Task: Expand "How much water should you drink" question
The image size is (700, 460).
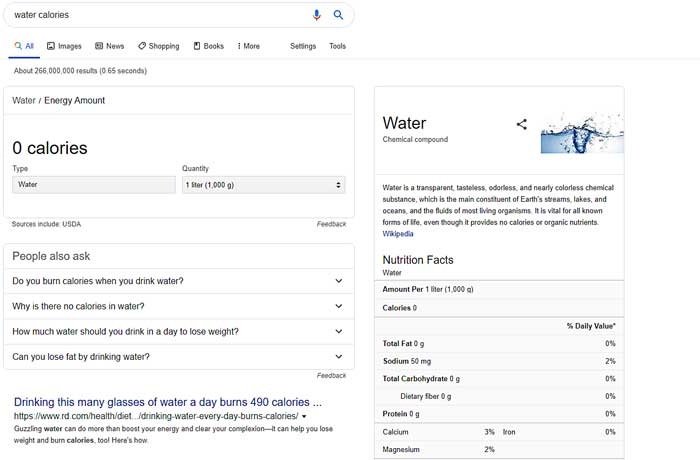Action: click(x=178, y=331)
